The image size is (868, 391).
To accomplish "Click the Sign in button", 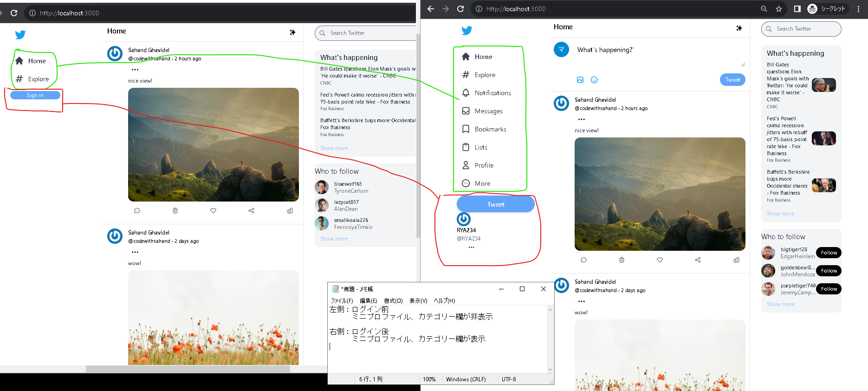I will 35,95.
